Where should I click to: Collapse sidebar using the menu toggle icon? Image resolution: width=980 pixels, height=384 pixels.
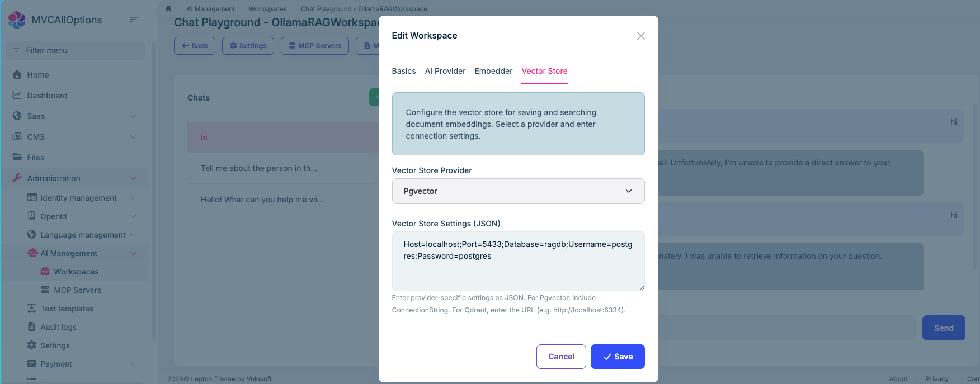134,20
